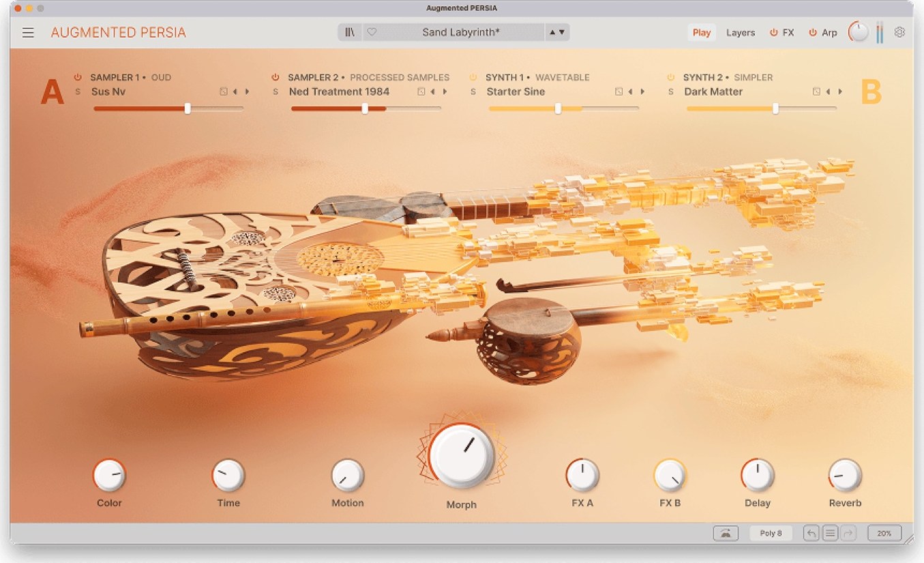This screenshot has height=563, width=924.
Task: Click the undo arrow in the bottom bar
Action: 811,533
